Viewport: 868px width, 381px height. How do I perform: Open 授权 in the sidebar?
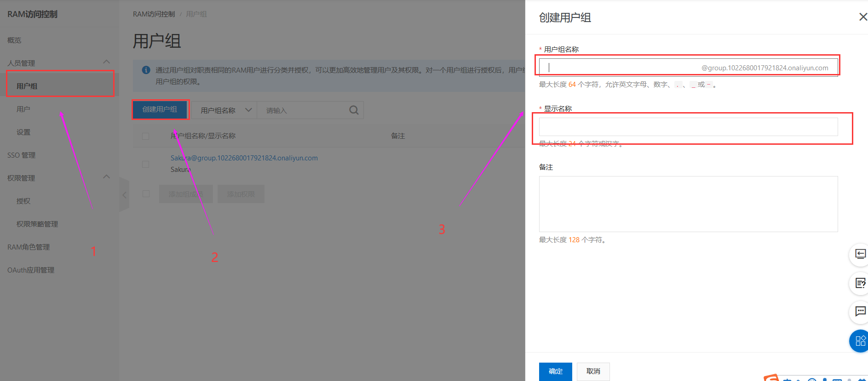pyautogui.click(x=23, y=201)
